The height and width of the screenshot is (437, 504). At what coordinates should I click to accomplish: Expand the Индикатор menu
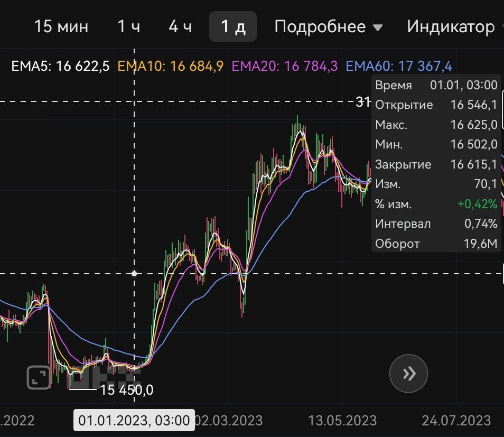point(451,26)
